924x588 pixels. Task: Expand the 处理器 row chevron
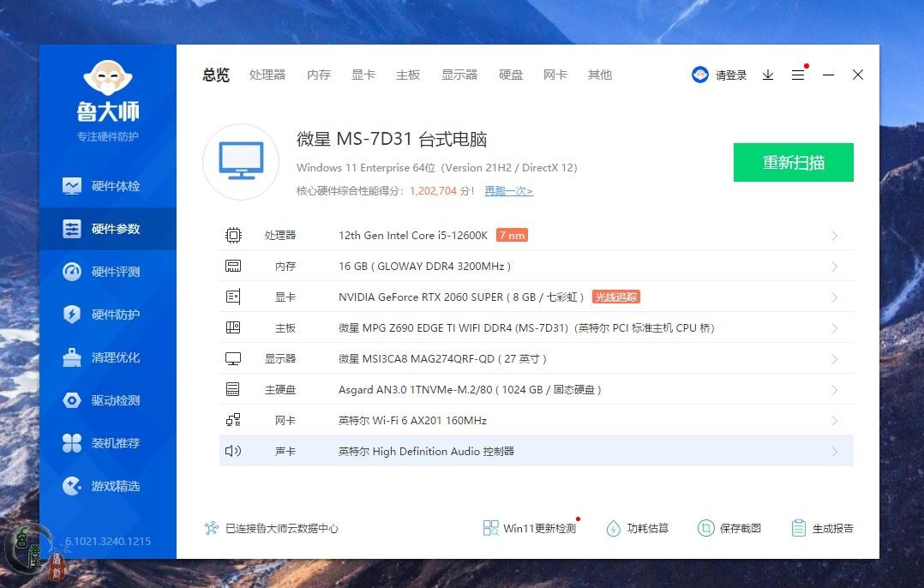click(x=834, y=236)
